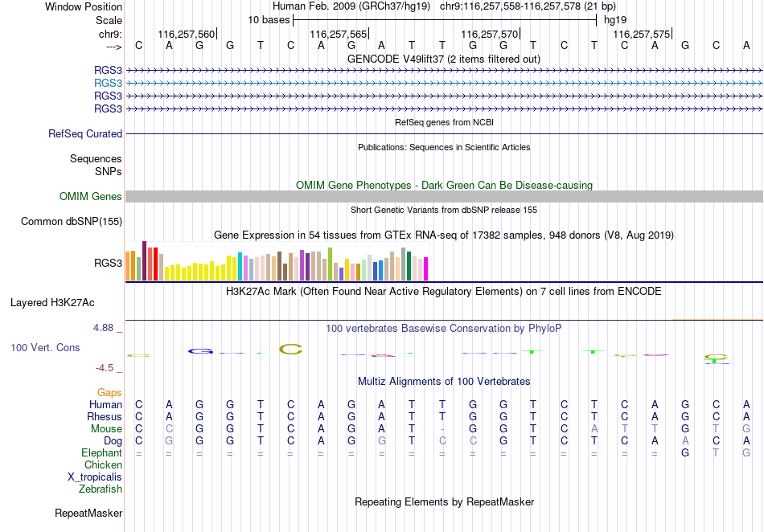Click the 116,257,565 ruler position marker
764x532 pixels.
click(x=339, y=34)
